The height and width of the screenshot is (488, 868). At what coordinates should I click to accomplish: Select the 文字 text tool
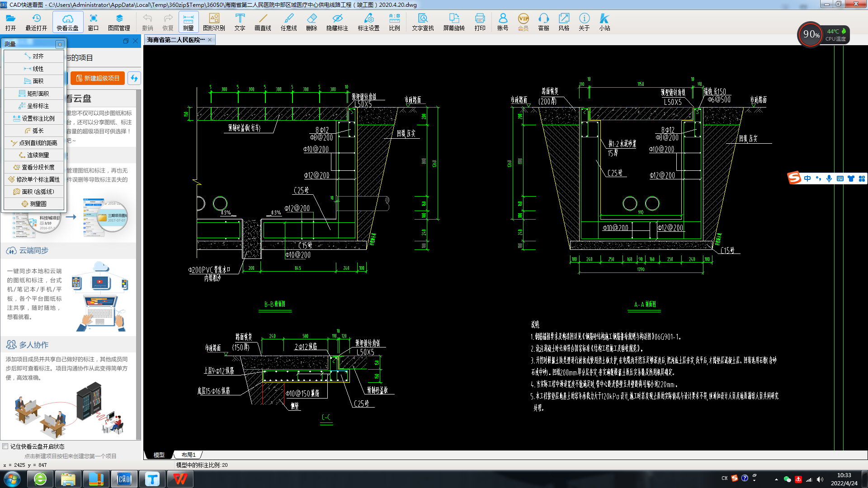tap(240, 22)
